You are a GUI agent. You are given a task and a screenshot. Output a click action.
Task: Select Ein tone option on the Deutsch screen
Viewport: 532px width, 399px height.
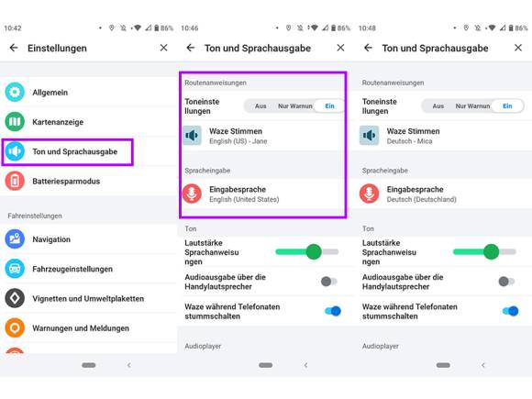(507, 106)
